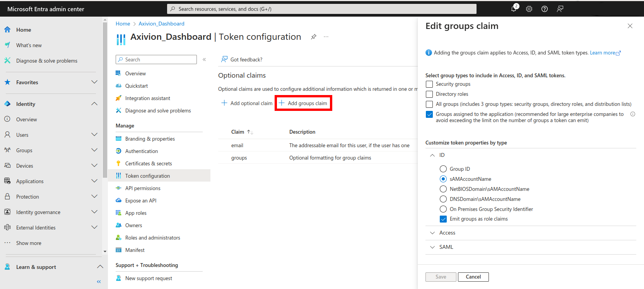Check the All groups checkbox
Image resolution: width=644 pixels, height=289 pixels.
click(x=429, y=104)
